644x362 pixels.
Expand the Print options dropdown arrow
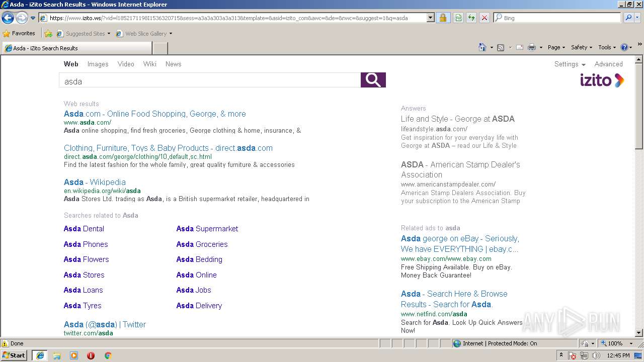(x=541, y=47)
